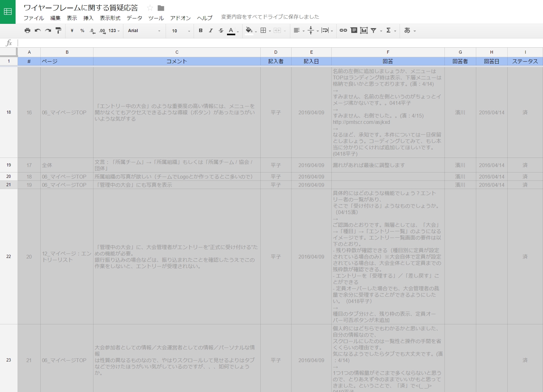Toggle strikethrough formatting
543x392 pixels.
221,30
